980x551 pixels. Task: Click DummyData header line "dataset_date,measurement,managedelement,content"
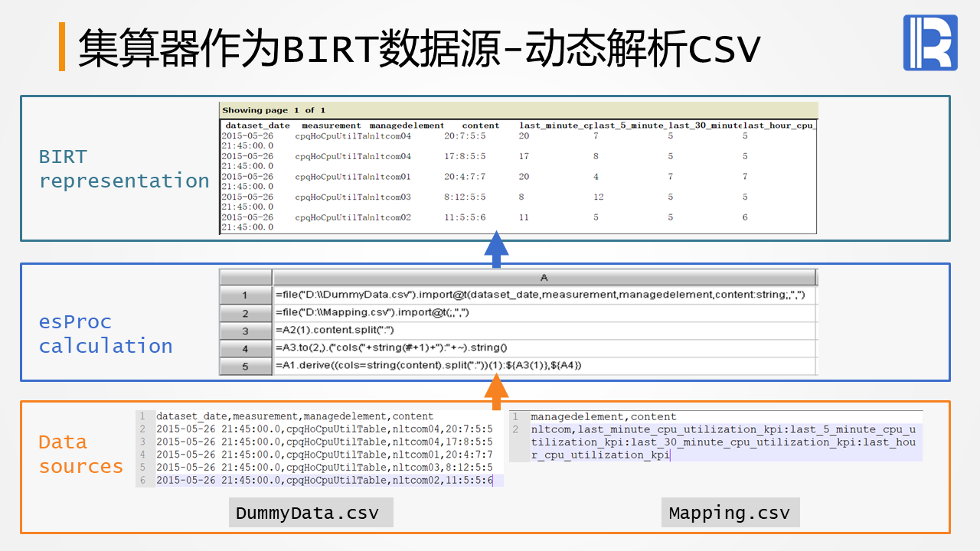pos(295,416)
